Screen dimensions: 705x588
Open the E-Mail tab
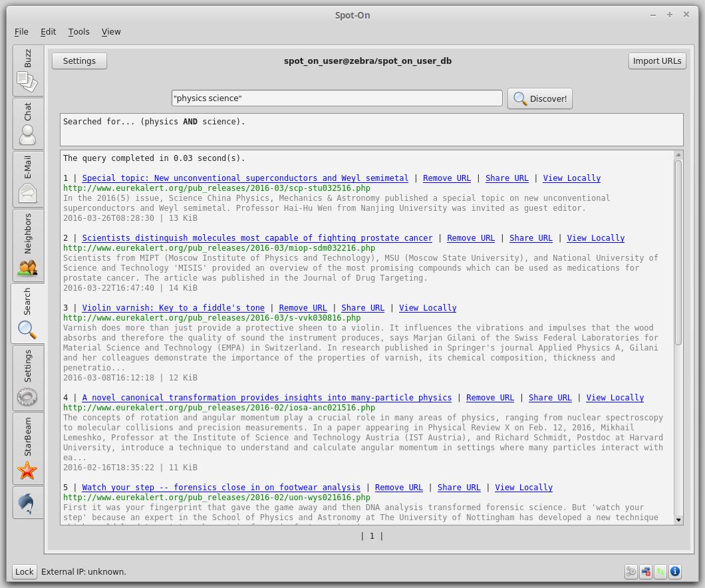click(27, 178)
